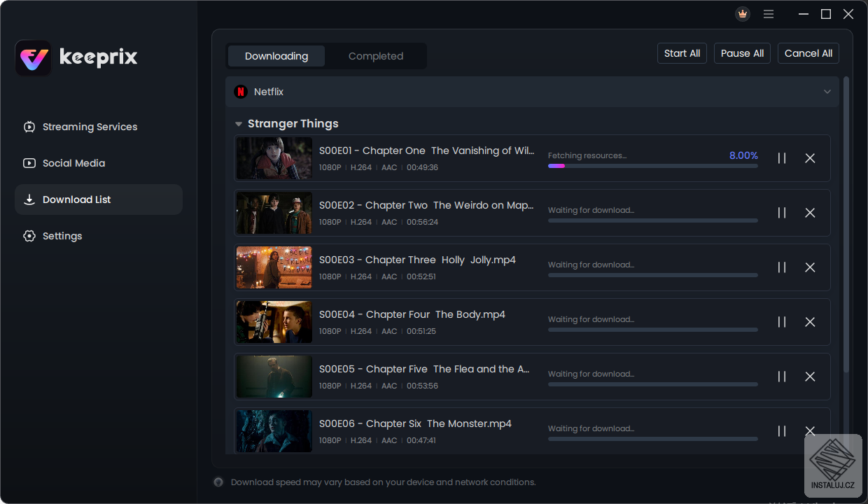Cancel the S00E06 Chapter Six download
Image resolution: width=868 pixels, height=504 pixels.
click(x=810, y=431)
